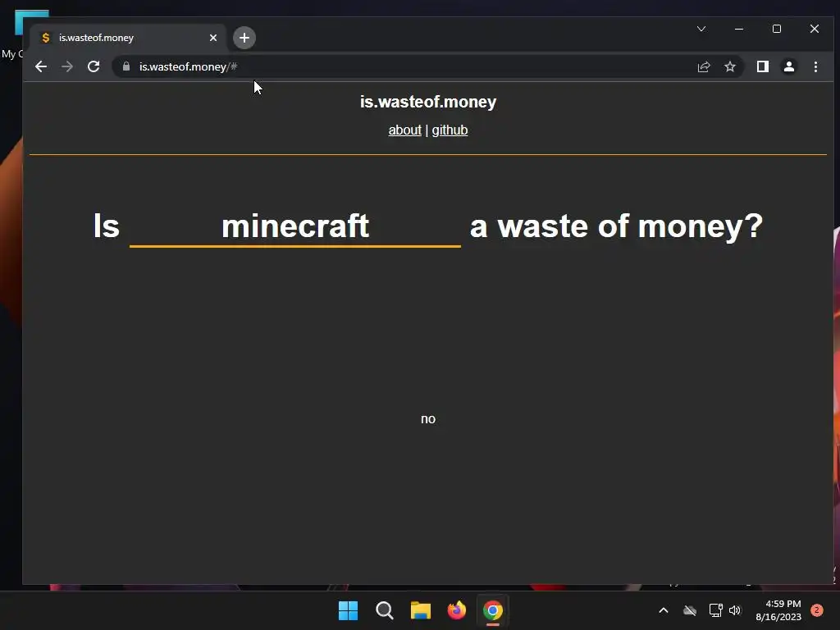Click the address bar URL
This screenshot has height=630, width=840.
pos(188,66)
